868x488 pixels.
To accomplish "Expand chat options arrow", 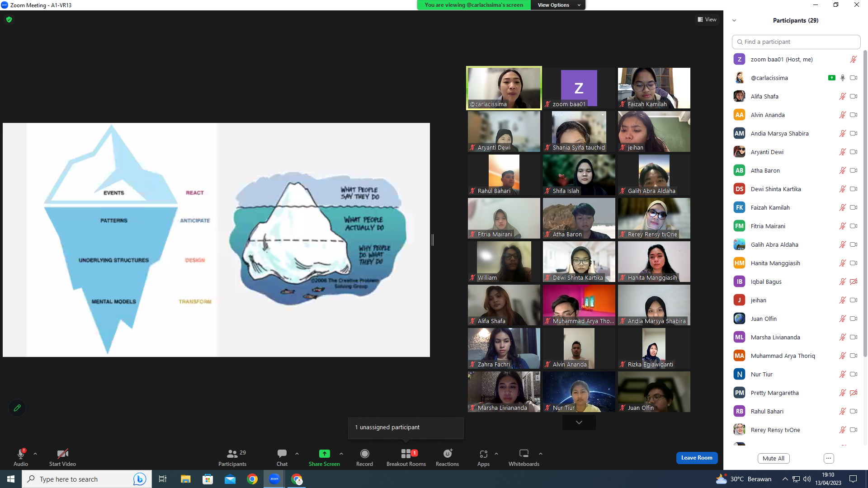I will pyautogui.click(x=297, y=454).
